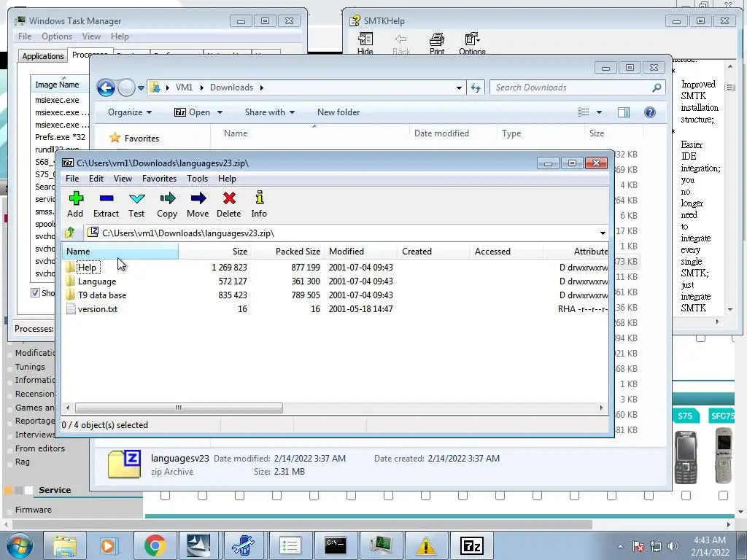Image resolution: width=747 pixels, height=560 pixels.
Task: Open recent pages dropdown next to forward button
Action: click(141, 88)
